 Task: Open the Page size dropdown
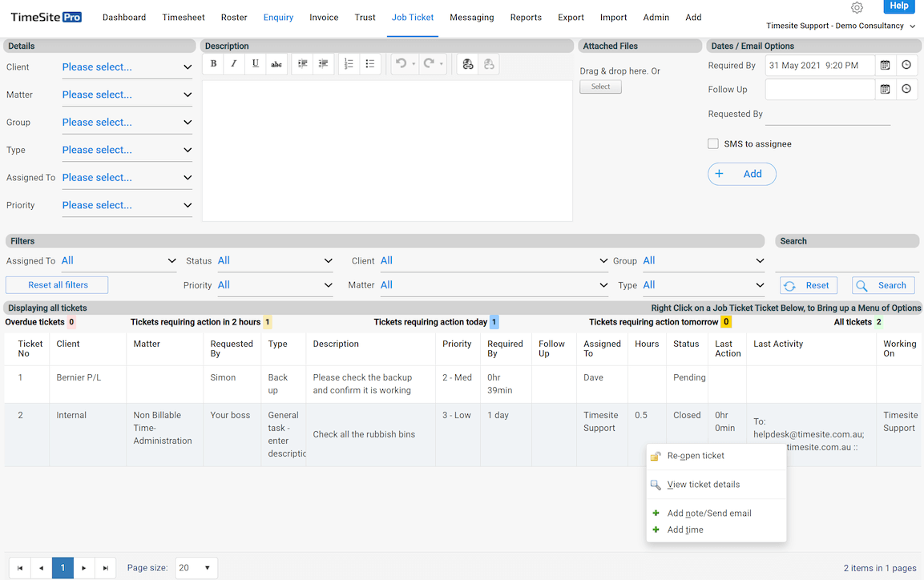point(196,568)
